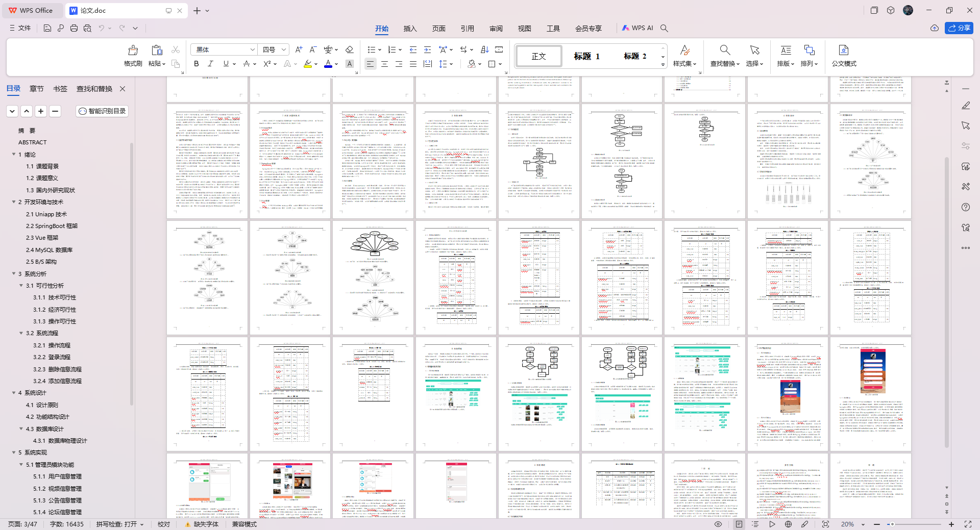Open the 文件 menu
Viewport: 980px width, 530px height.
(x=20, y=28)
